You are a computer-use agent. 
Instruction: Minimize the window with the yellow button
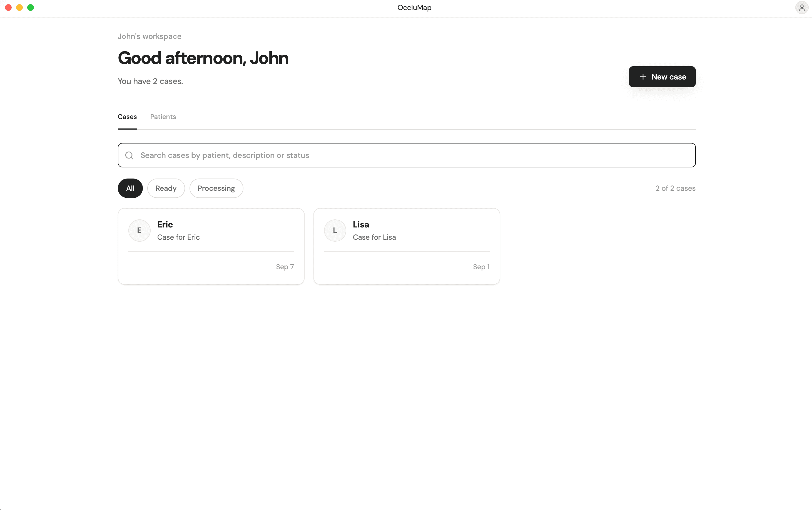(19, 8)
